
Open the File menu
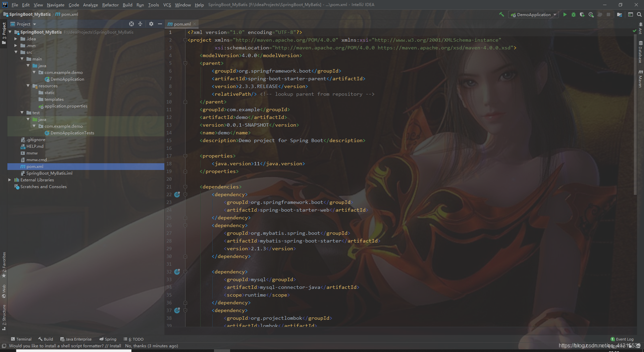coord(15,5)
